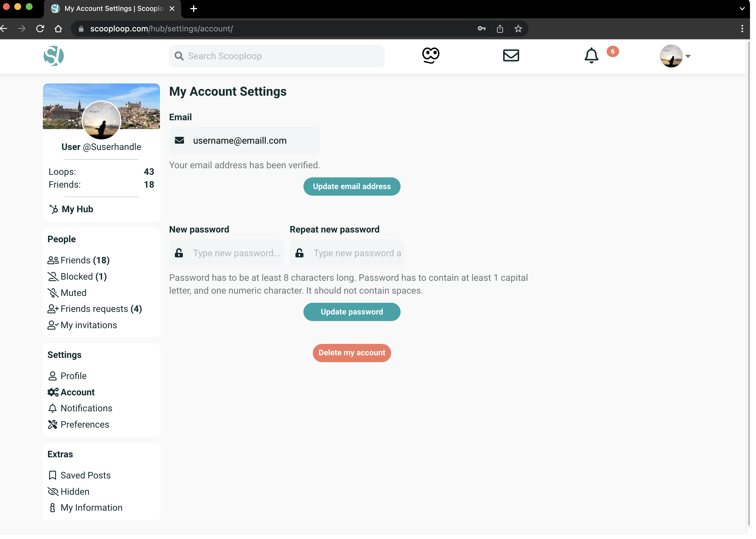The image size is (756, 539).
Task: Open Notifications settings
Action: tap(80, 408)
